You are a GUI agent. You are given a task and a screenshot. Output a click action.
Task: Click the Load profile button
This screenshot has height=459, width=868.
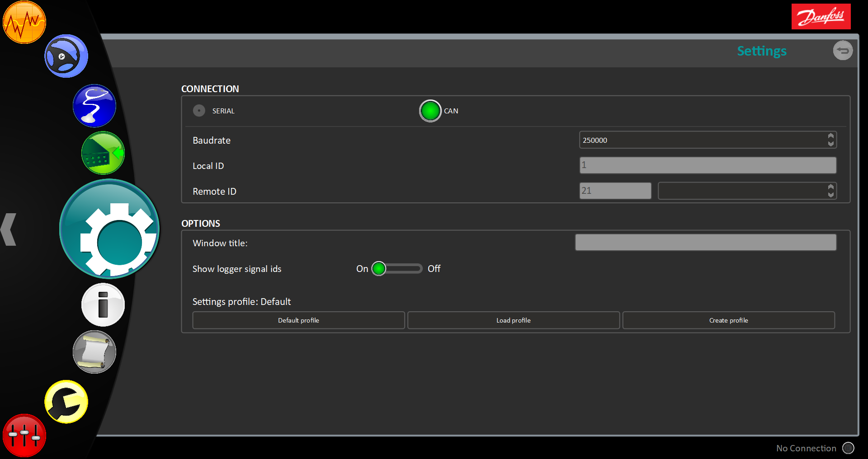click(514, 320)
